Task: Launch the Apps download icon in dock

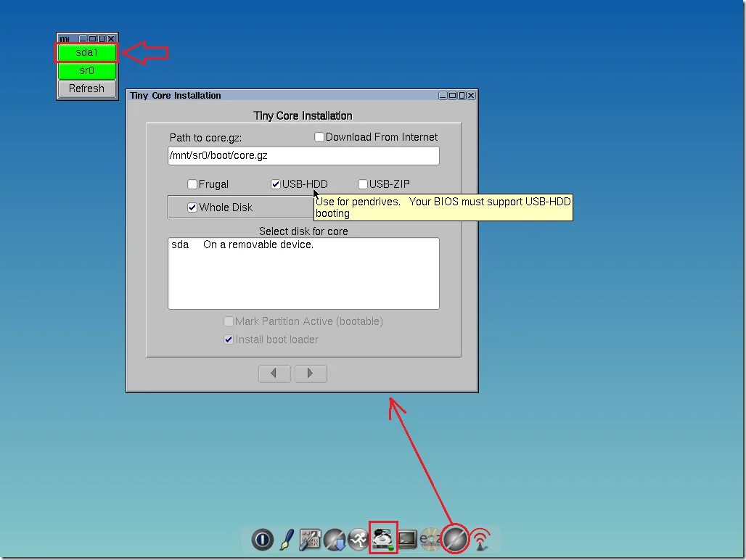Action: tap(335, 540)
